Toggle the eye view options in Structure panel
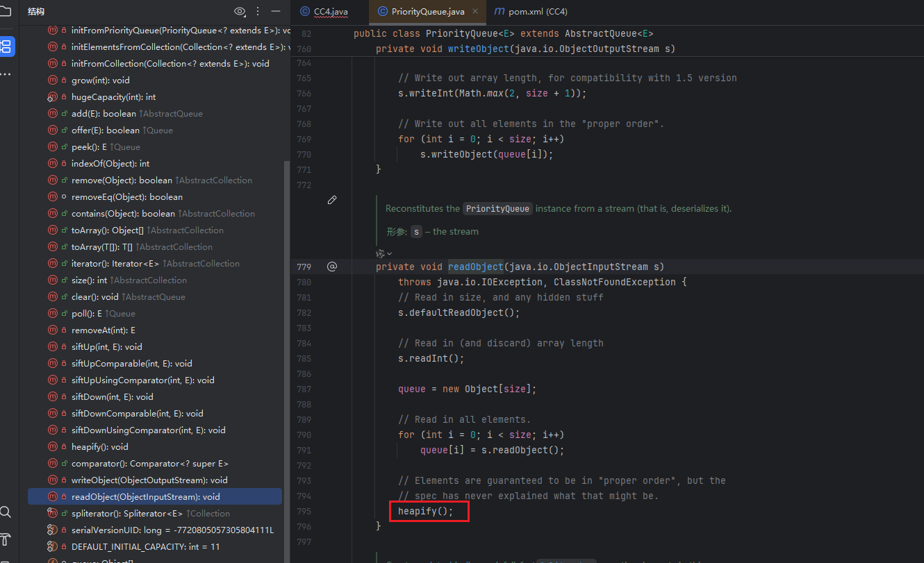Image resolution: width=924 pixels, height=563 pixels. pos(240,11)
